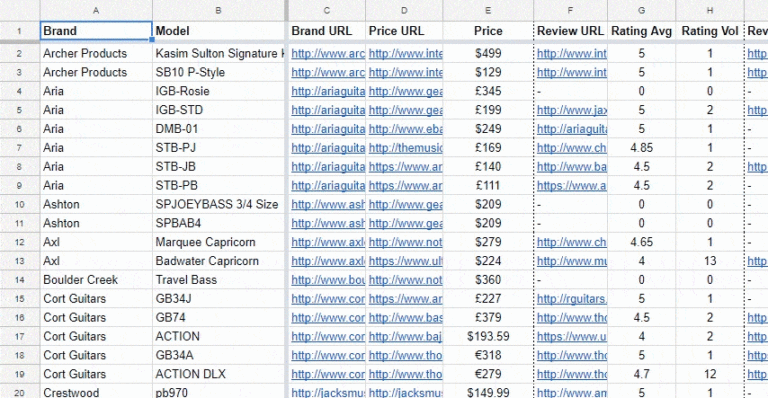Select the Review URL header cell
Screen dimensions: 768x398
point(571,31)
